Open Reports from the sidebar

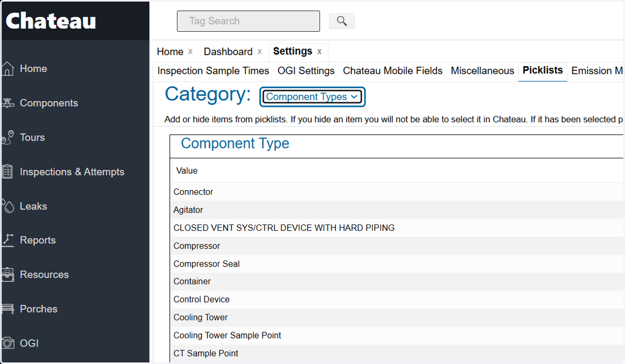tap(37, 240)
